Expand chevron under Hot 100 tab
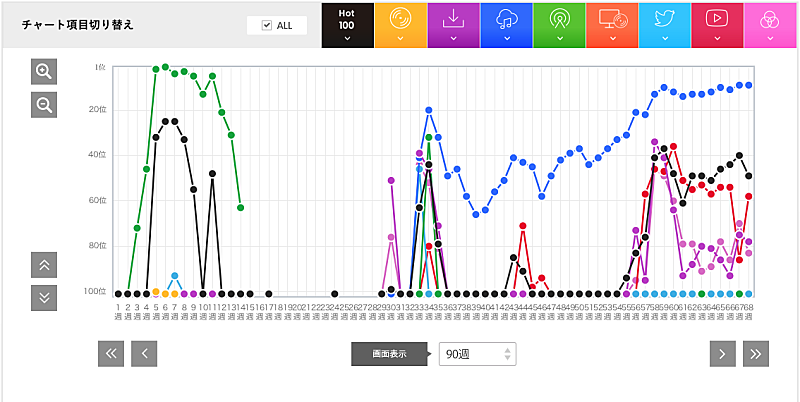Screen dimensions: 800x402 point(347,39)
